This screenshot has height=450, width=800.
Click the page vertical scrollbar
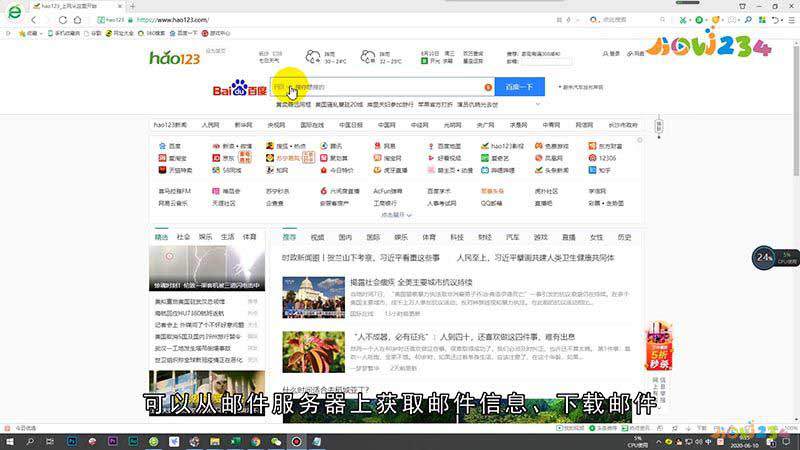click(x=796, y=110)
